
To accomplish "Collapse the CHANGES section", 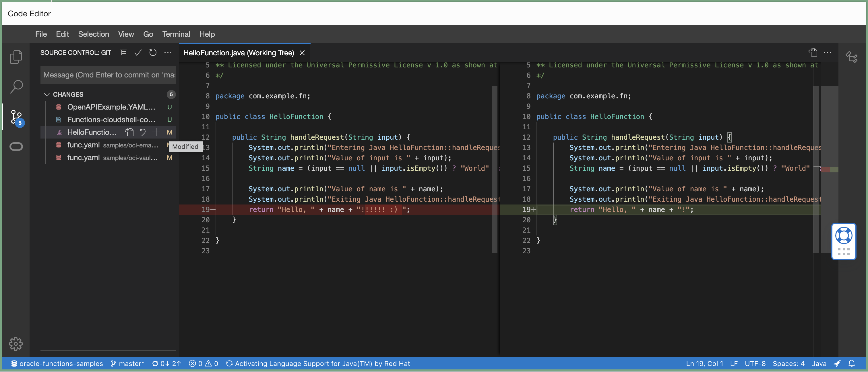I will tap(47, 94).
